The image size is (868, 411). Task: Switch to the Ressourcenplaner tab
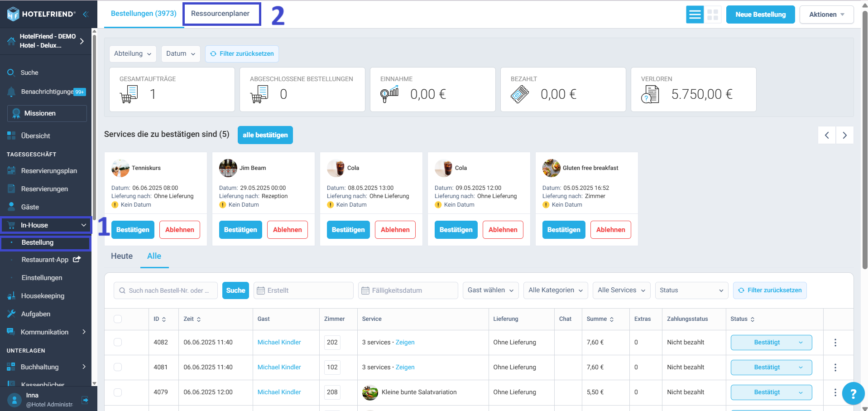(220, 14)
